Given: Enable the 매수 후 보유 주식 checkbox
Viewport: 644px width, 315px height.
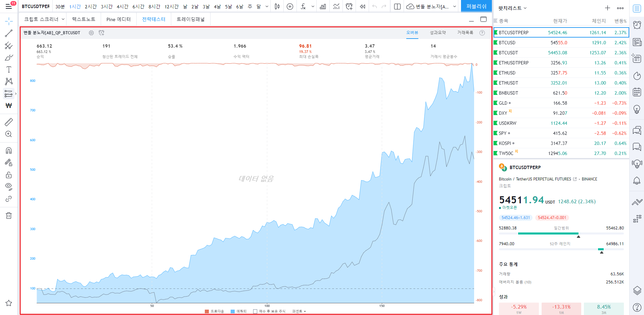Looking at the screenshot, I should 255,311.
